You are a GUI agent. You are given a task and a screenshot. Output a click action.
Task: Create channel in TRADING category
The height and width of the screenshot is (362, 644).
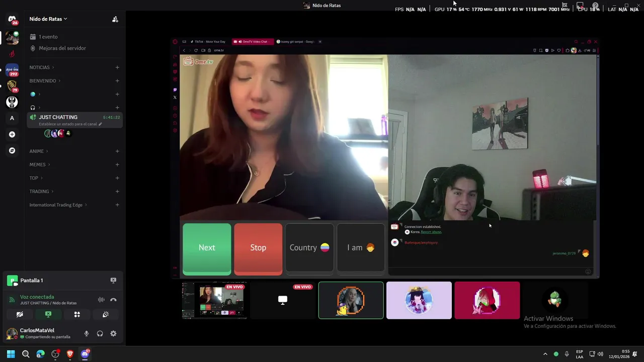tap(117, 192)
